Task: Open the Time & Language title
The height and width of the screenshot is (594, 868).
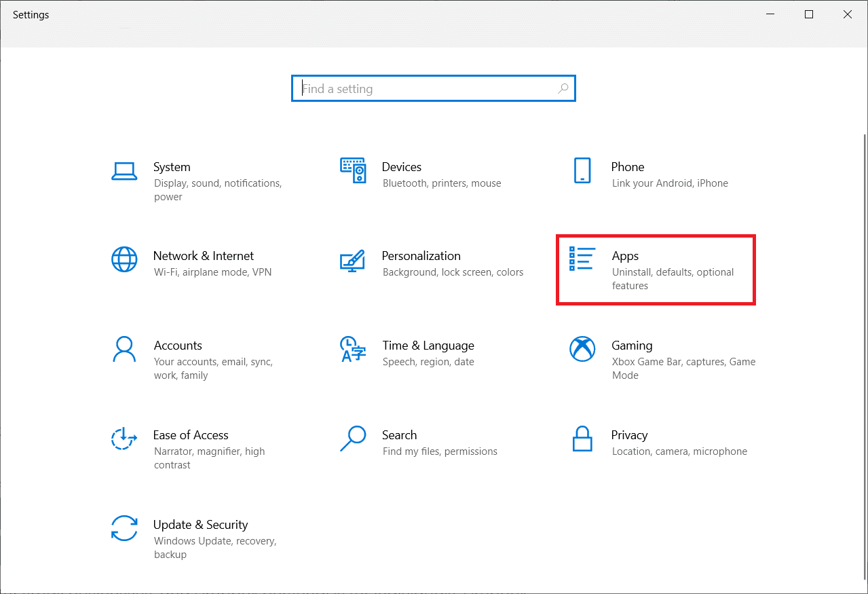Action: point(428,346)
